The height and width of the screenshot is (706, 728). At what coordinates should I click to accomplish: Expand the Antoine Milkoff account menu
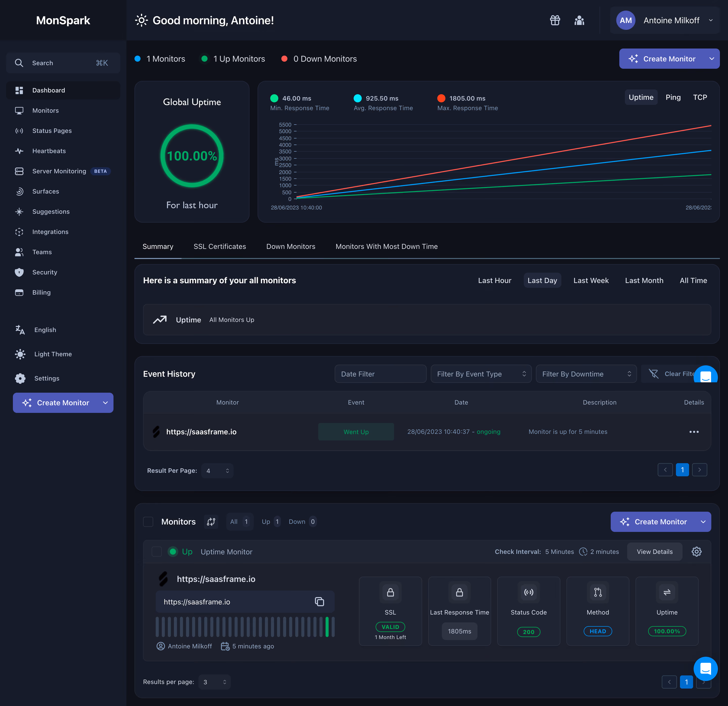pos(665,20)
